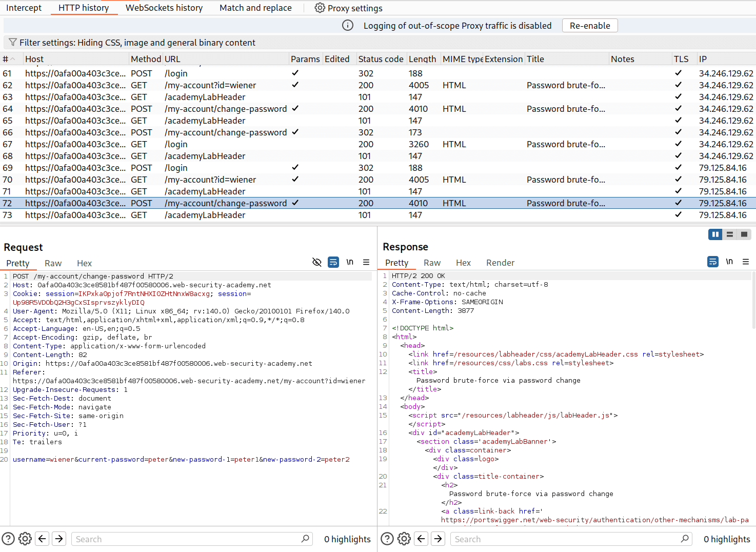
Task: Switch to the WebSockets history tab
Action: click(x=164, y=8)
